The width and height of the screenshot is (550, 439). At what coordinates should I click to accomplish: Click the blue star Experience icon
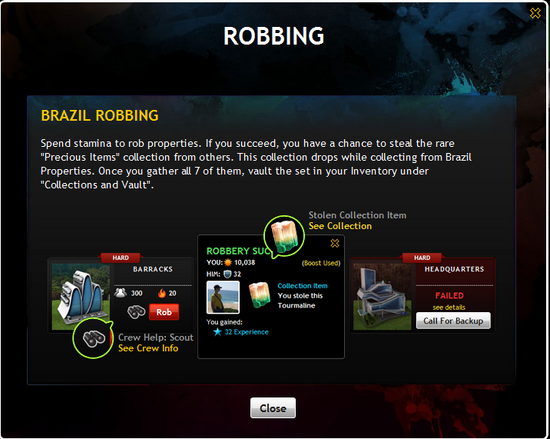pos(217,332)
